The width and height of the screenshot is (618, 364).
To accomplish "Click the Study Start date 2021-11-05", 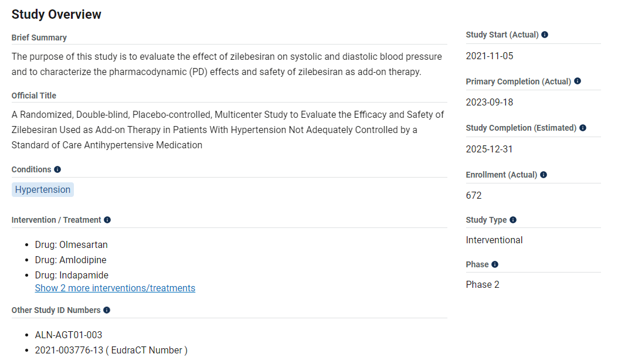I will 490,56.
